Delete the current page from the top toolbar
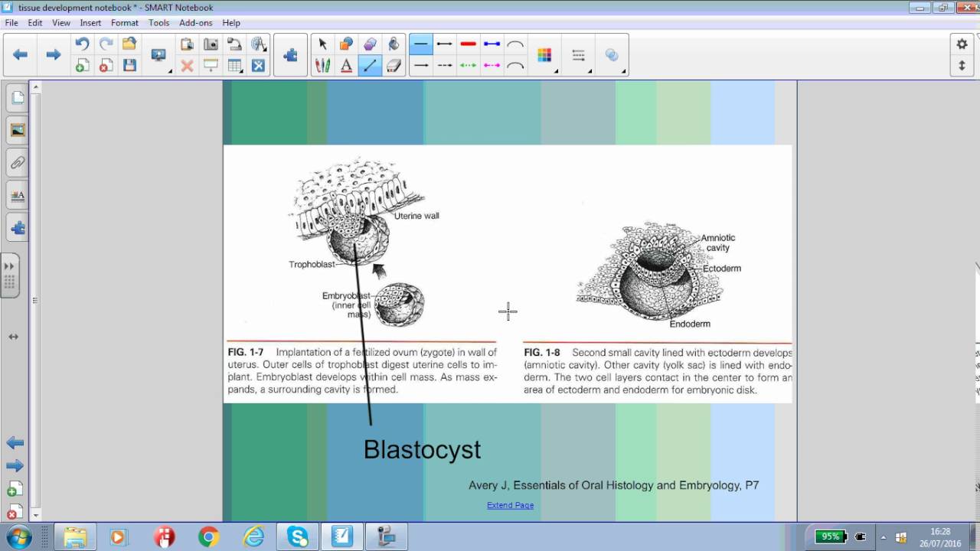Viewport: 980px width, 551px height. 106,66
